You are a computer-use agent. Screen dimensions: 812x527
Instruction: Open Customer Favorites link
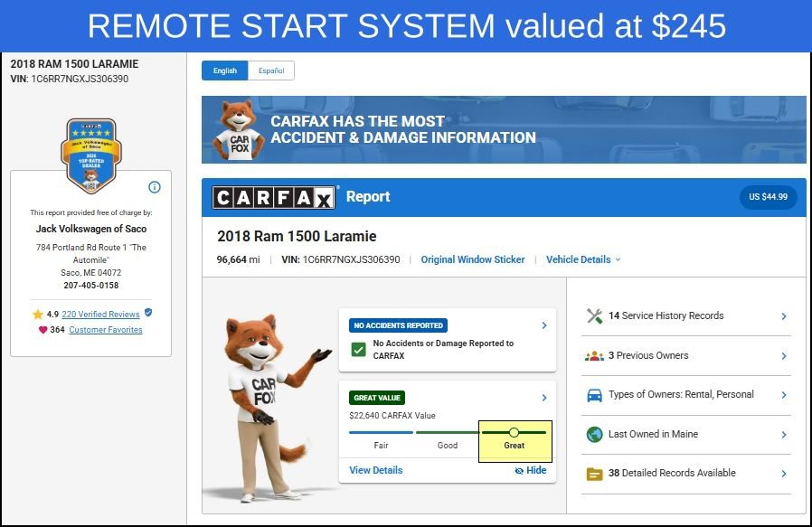click(x=106, y=330)
